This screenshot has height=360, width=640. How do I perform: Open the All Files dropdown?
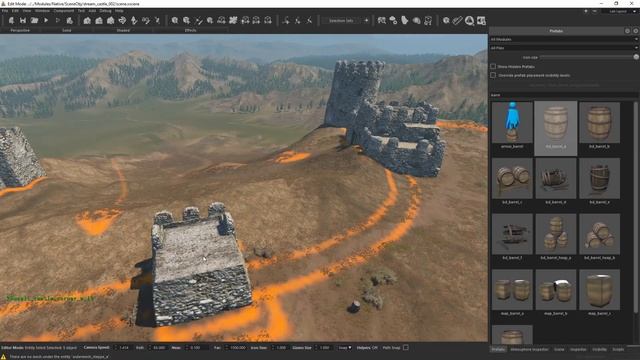tap(564, 48)
